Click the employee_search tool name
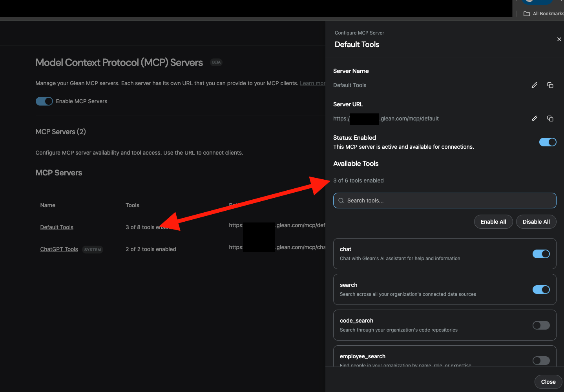Screen dimensions: 564x392 click(363, 356)
